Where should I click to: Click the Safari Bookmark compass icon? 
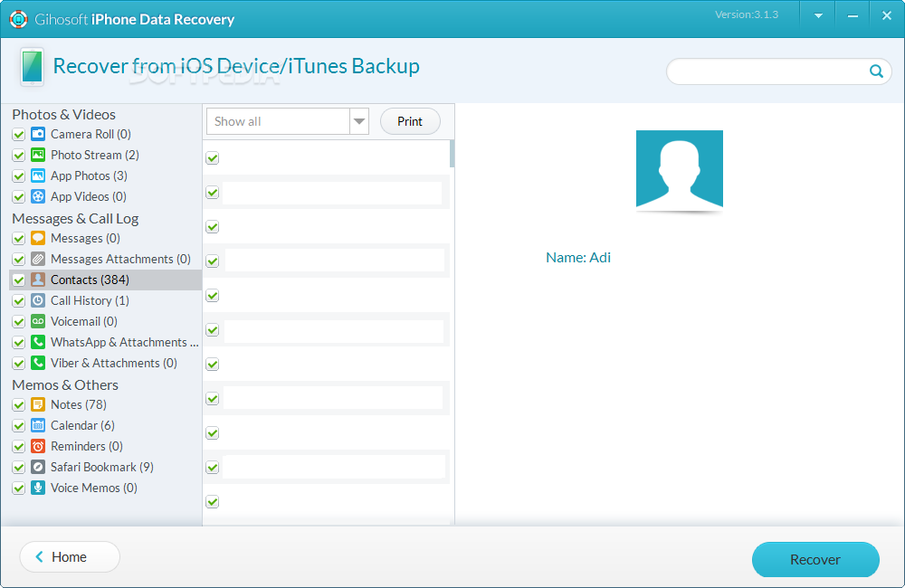coord(38,467)
